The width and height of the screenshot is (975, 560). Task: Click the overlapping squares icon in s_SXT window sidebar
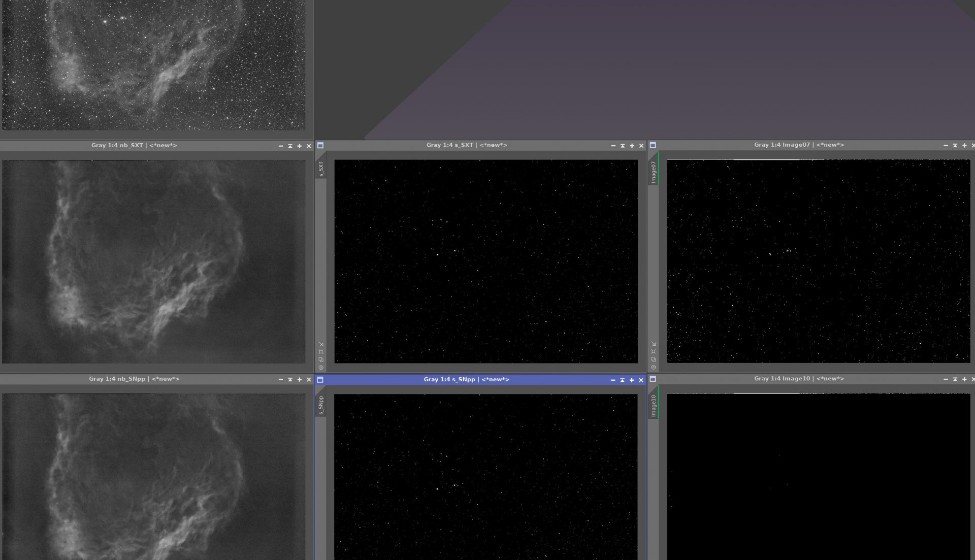(x=321, y=359)
